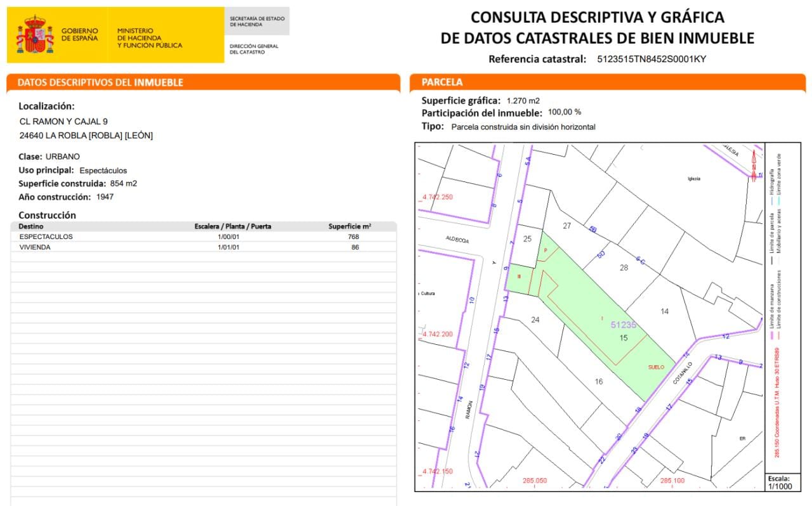The image size is (812, 506).
Task: Click block number '51235' on the map
Action: [x=623, y=325]
